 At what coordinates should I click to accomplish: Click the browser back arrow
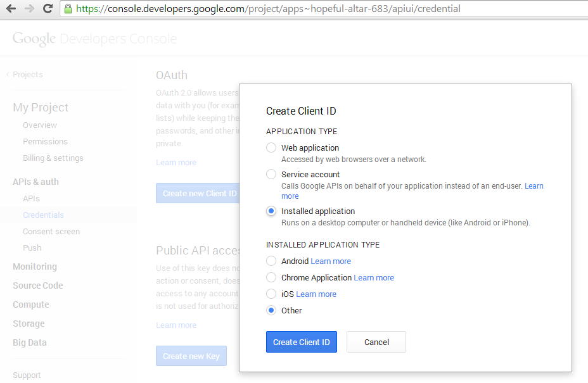click(11, 9)
